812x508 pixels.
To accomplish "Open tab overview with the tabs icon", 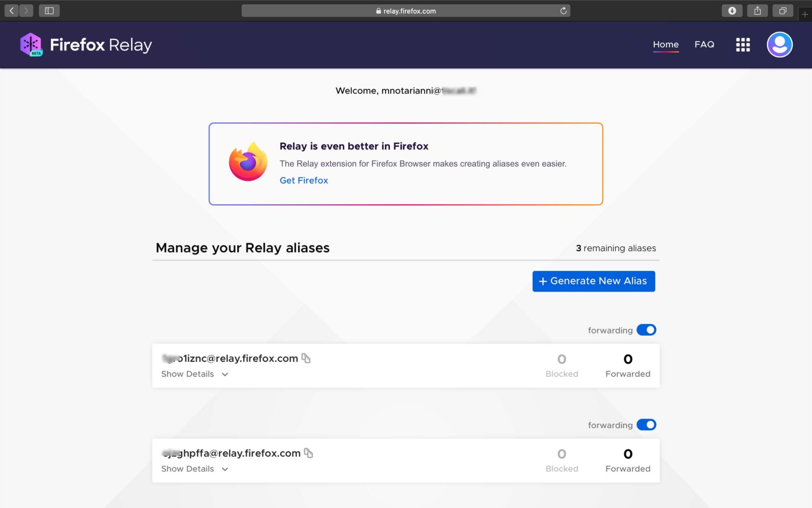I will point(783,10).
